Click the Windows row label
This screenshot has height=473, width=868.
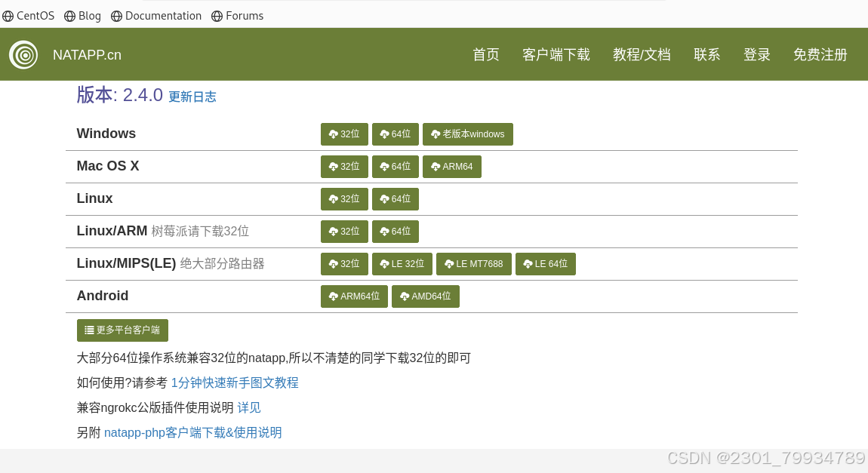pos(106,134)
